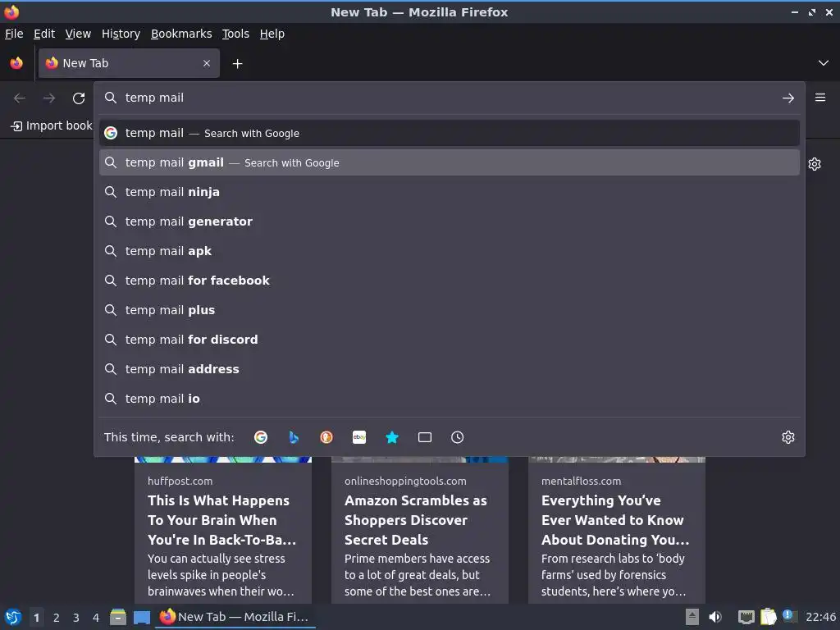Open the File menu
Viewport: 840px width, 630px height.
[x=14, y=34]
